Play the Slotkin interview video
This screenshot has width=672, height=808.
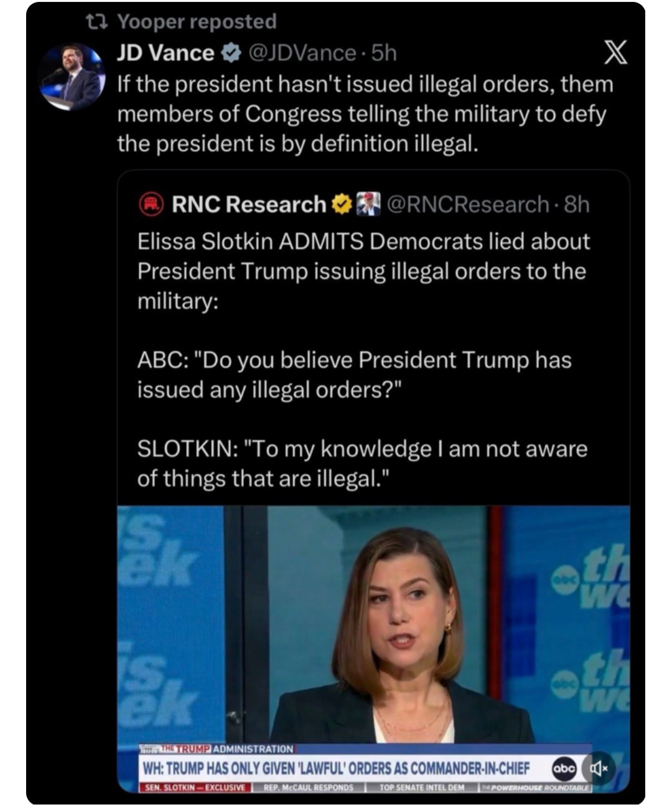tap(373, 649)
